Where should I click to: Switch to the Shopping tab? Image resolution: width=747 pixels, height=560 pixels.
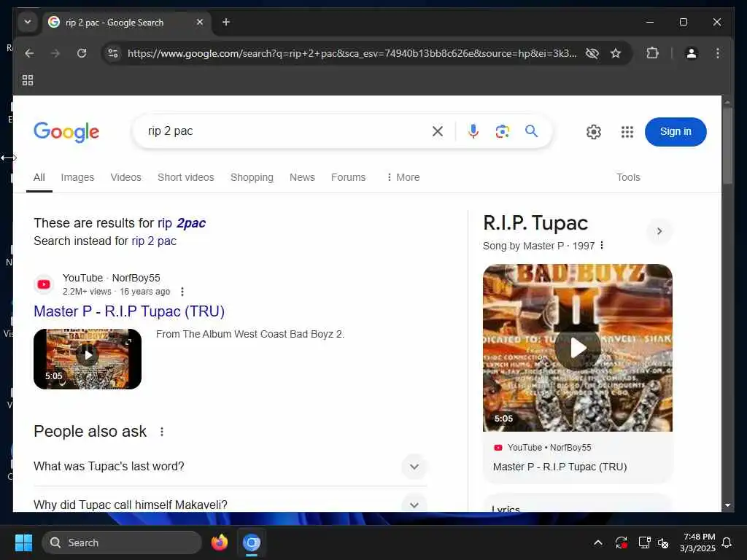pos(252,177)
